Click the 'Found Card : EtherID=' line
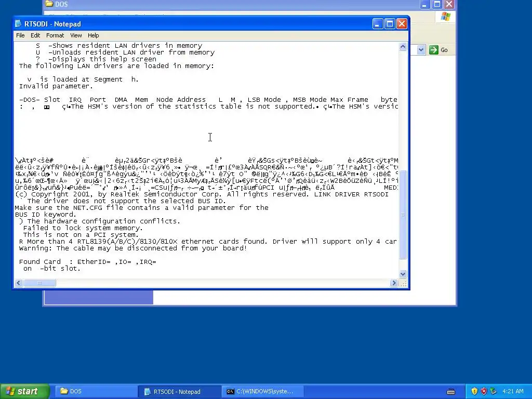532x399 pixels. click(87, 262)
